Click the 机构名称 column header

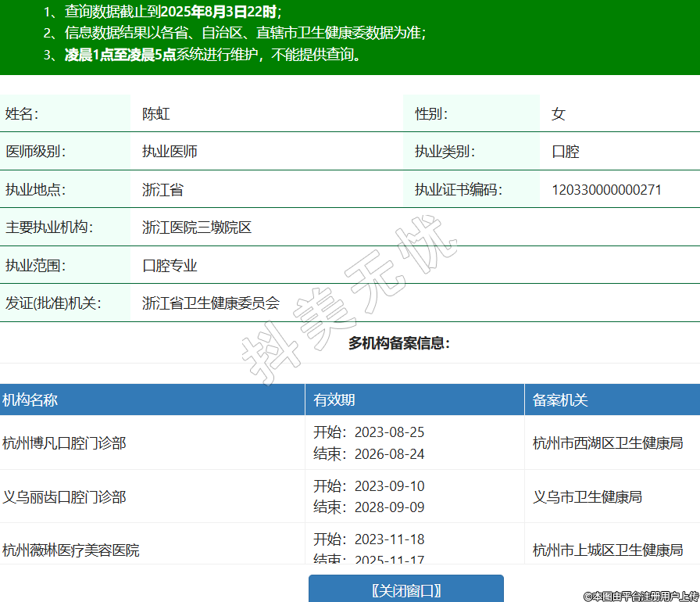[30, 400]
